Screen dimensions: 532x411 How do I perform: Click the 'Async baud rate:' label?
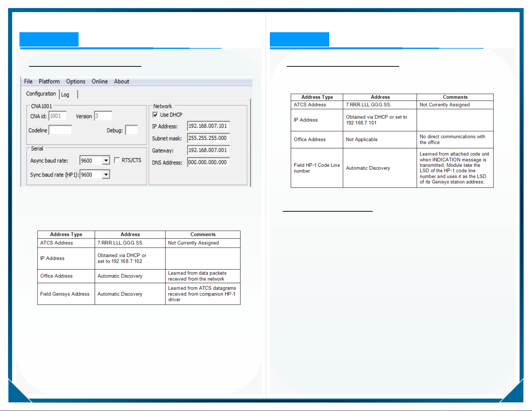[49, 161]
